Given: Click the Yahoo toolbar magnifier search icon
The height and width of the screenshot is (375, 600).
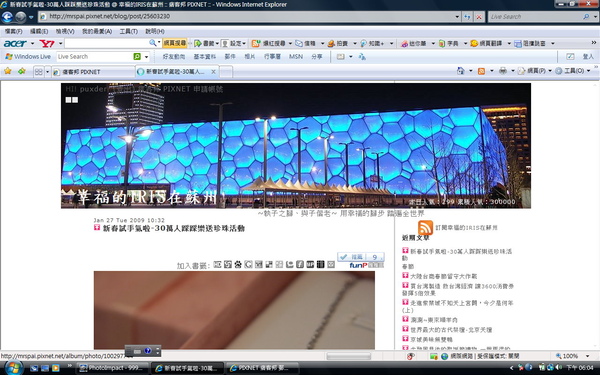Looking at the screenshot, I should click(x=153, y=43).
